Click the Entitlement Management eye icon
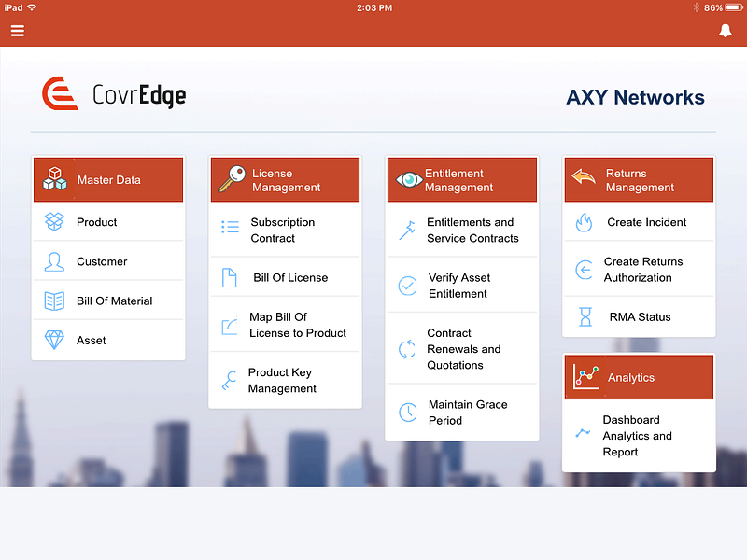The image size is (747, 560). coord(409,179)
